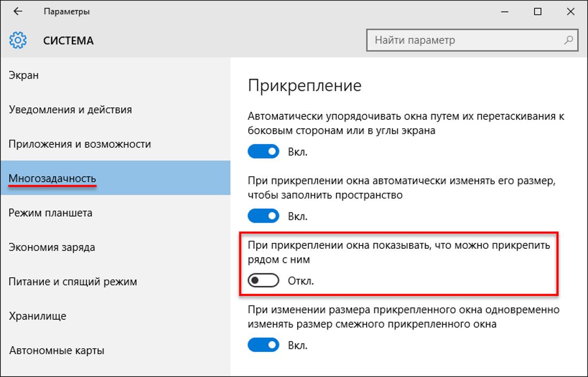The height and width of the screenshot is (377, 588).
Task: Click the System gear icon
Action: click(x=18, y=40)
